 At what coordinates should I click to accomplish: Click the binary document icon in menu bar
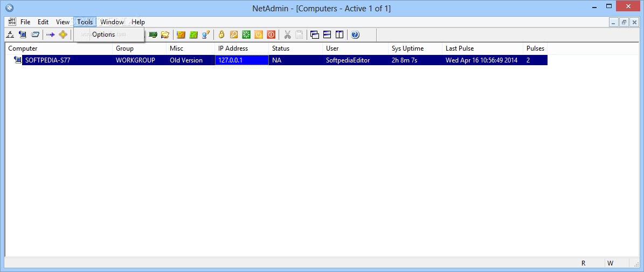click(12, 22)
